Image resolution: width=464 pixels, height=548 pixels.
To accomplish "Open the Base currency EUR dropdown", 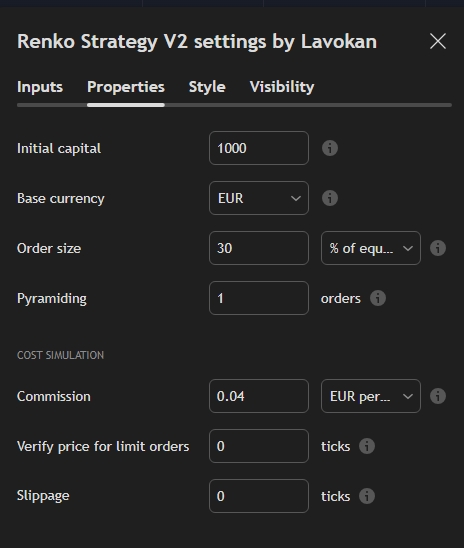I will pos(259,198).
